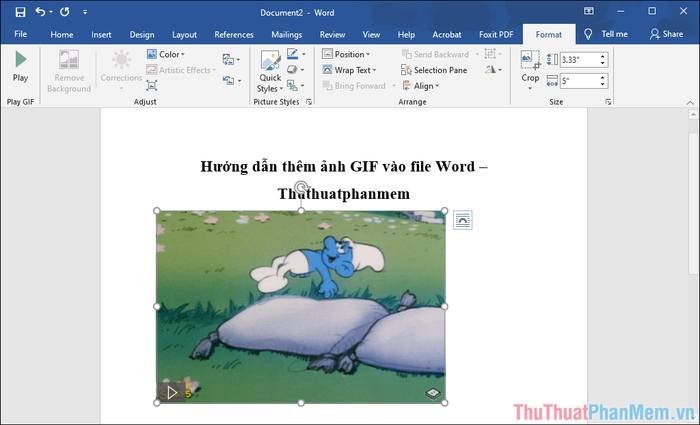Click the Compress Pictures icon
Viewport: 700px width, 425px height.
[152, 85]
